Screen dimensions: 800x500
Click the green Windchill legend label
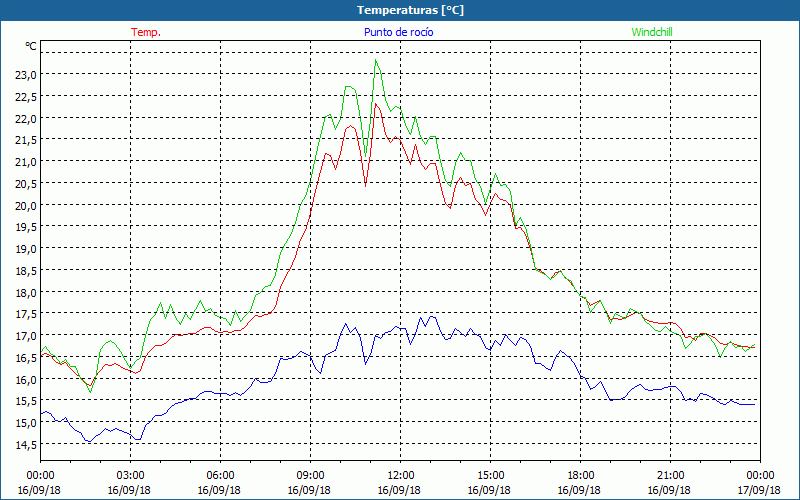[652, 32]
